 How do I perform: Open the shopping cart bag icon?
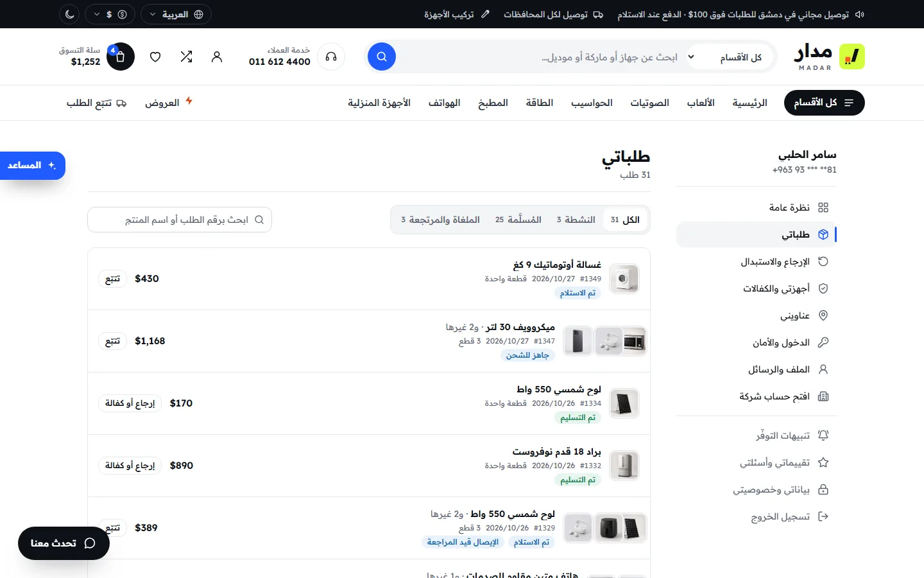coord(121,57)
